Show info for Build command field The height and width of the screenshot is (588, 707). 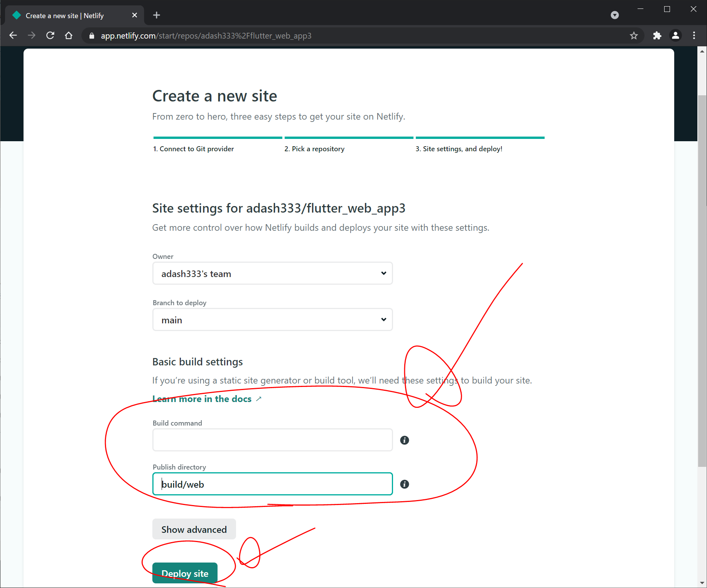pyautogui.click(x=404, y=440)
